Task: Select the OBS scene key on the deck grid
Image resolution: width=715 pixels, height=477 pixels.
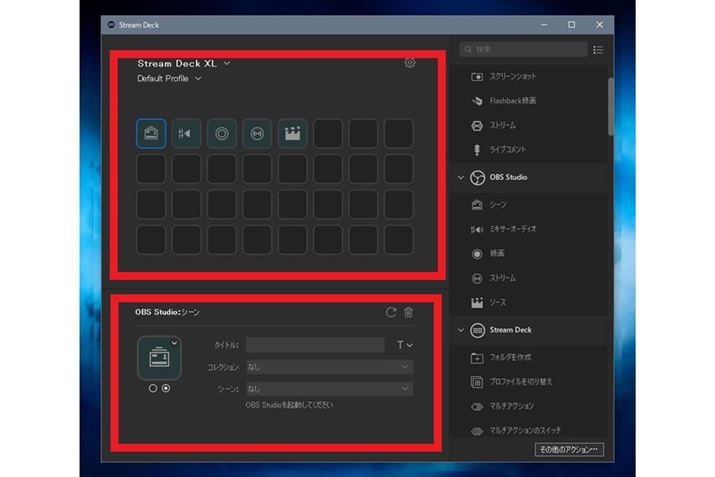Action: pyautogui.click(x=151, y=134)
